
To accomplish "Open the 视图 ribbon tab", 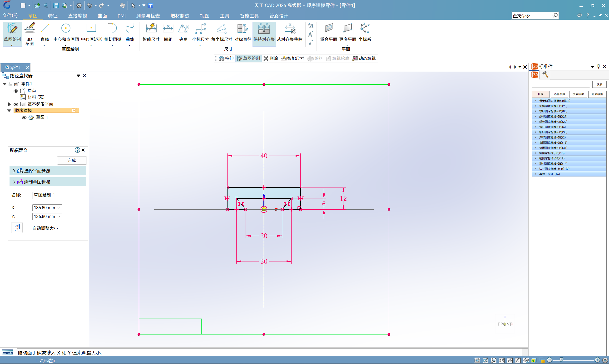I will (204, 16).
